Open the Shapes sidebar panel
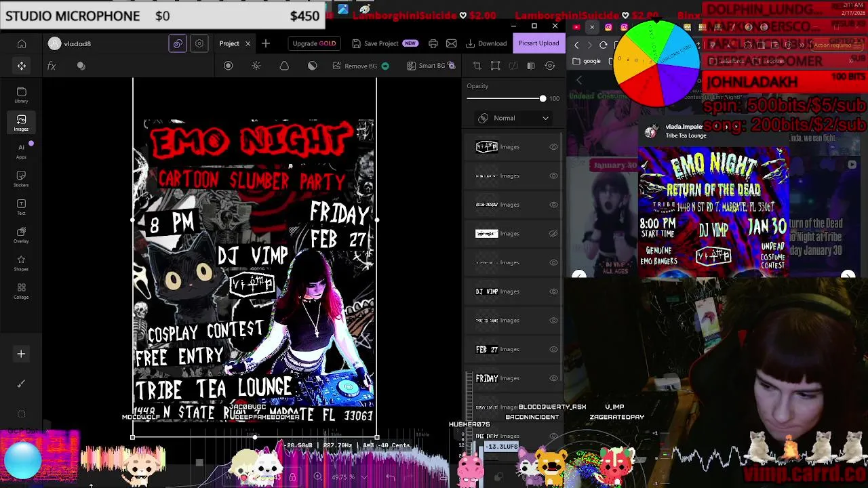Screen dimensions: 868x488 (22, 264)
